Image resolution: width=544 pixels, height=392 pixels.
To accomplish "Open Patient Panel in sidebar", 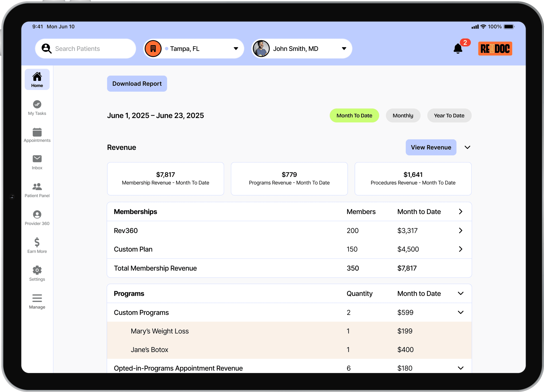I will click(x=37, y=190).
